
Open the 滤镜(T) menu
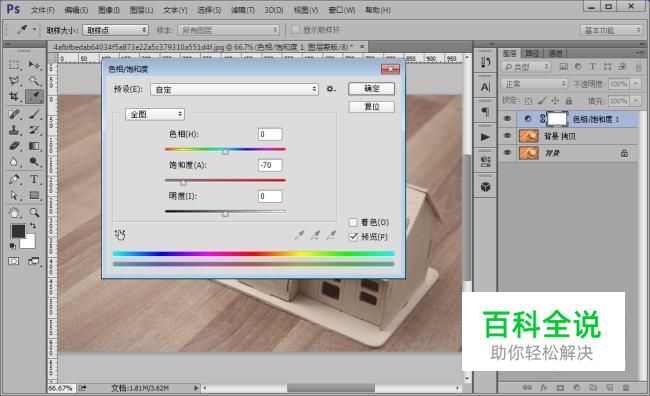[x=243, y=10]
